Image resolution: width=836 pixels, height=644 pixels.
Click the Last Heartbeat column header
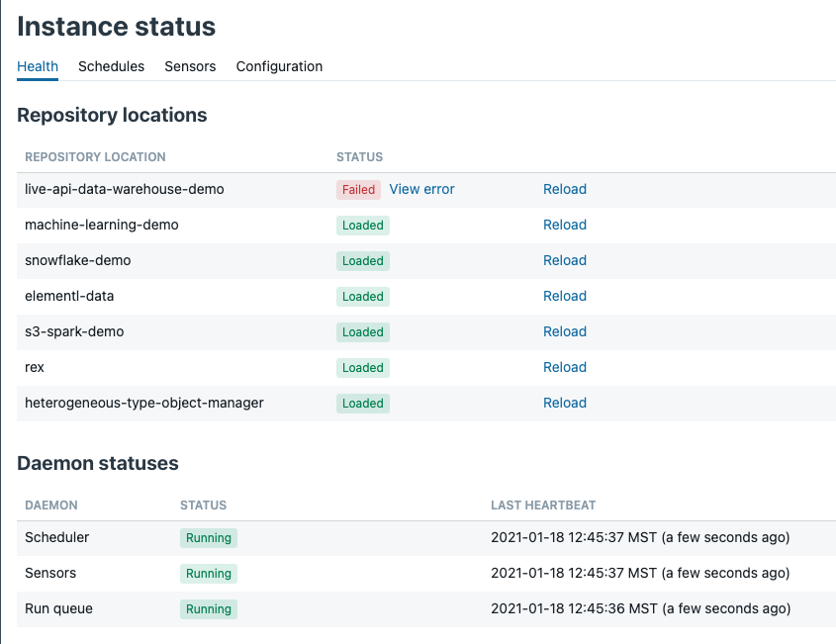[543, 506]
